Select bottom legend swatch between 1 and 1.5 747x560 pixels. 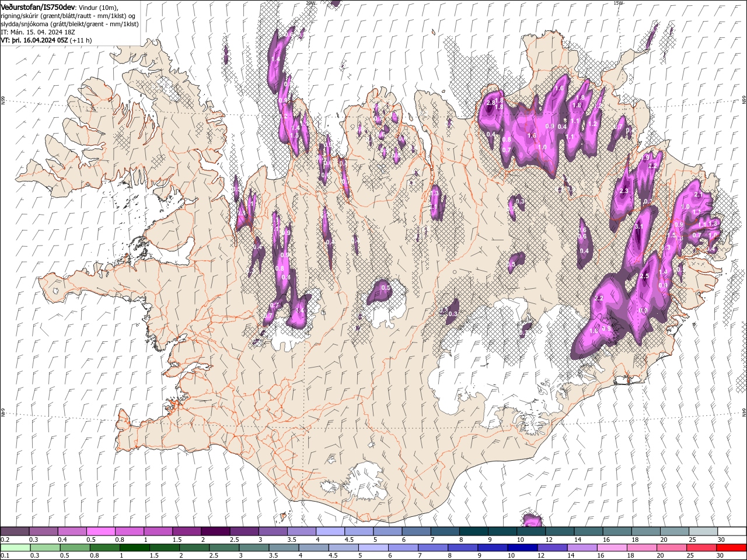coord(135,547)
